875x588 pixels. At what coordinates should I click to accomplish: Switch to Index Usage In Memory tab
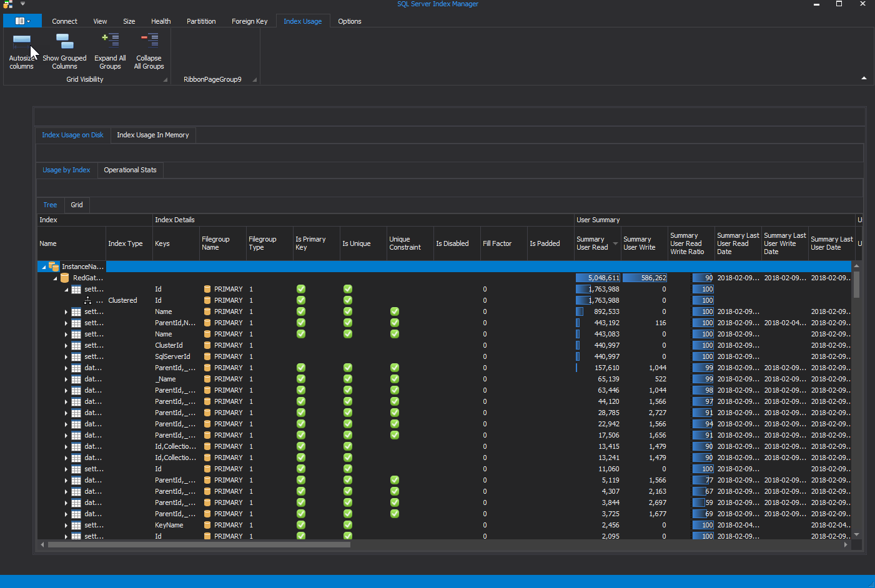pos(153,135)
